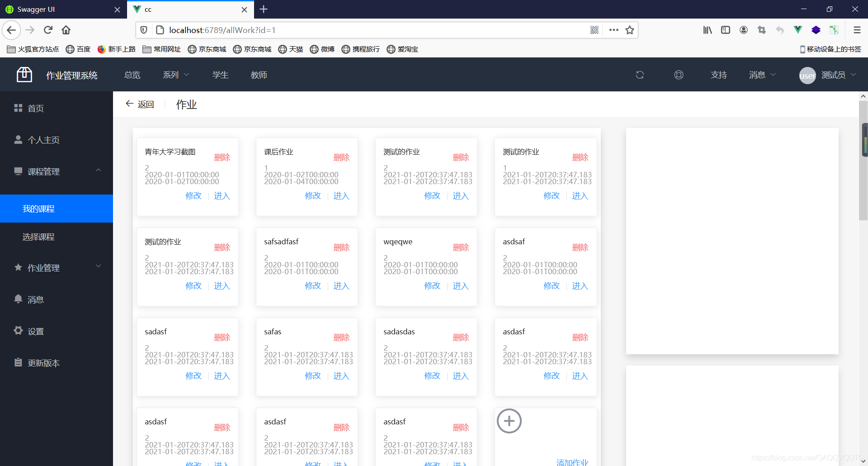Viewport: 868px width, 466px height.
Task: Click the 作业管理系统 title
Action: point(72,75)
